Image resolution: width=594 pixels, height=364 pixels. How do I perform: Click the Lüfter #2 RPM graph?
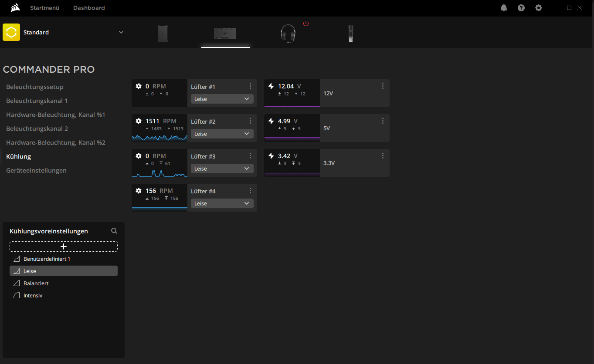160,137
